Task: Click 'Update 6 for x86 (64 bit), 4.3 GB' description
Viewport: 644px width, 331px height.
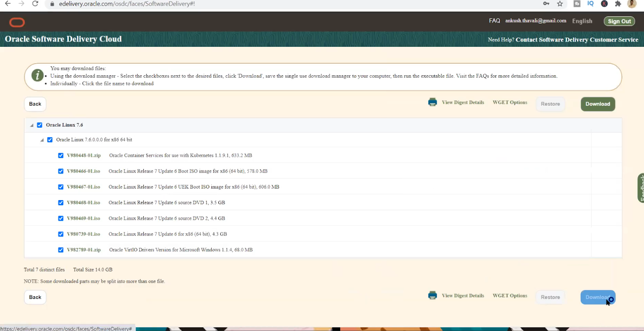Action: tap(168, 234)
